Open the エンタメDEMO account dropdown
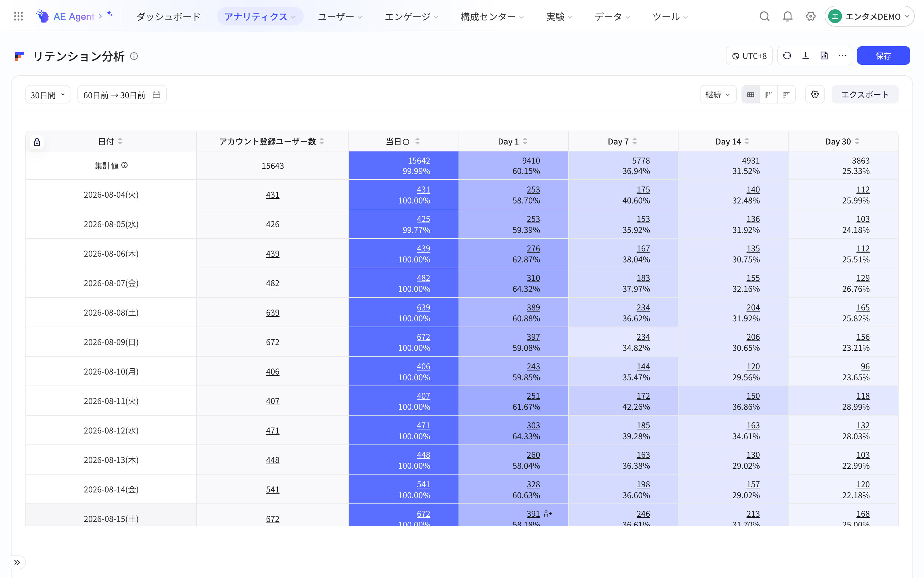Viewport: 924px width, 578px height. (x=869, y=16)
